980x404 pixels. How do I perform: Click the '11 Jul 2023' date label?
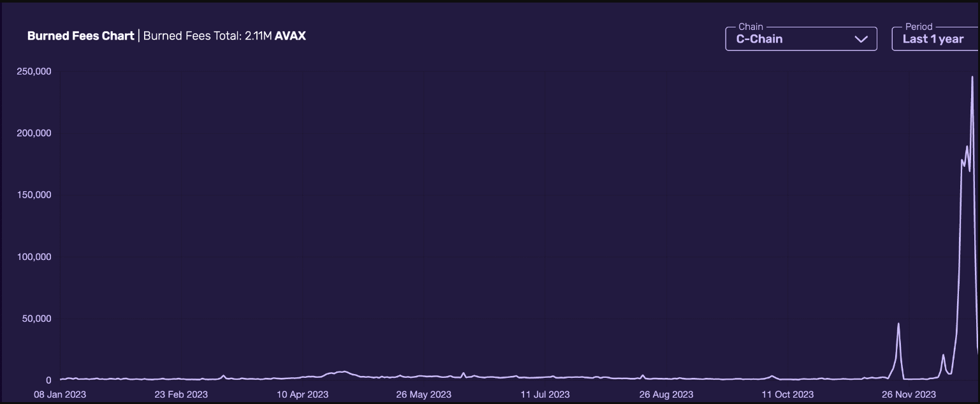[x=545, y=394]
